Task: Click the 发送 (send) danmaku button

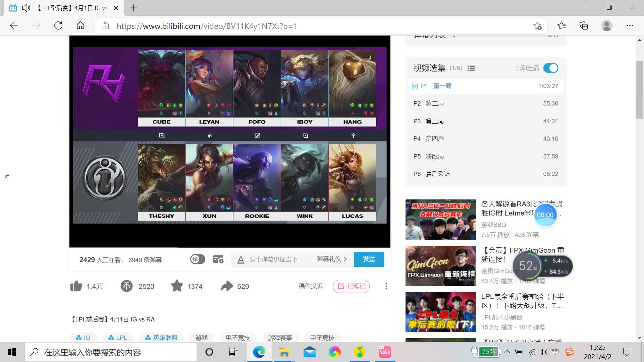Action: coord(369,258)
